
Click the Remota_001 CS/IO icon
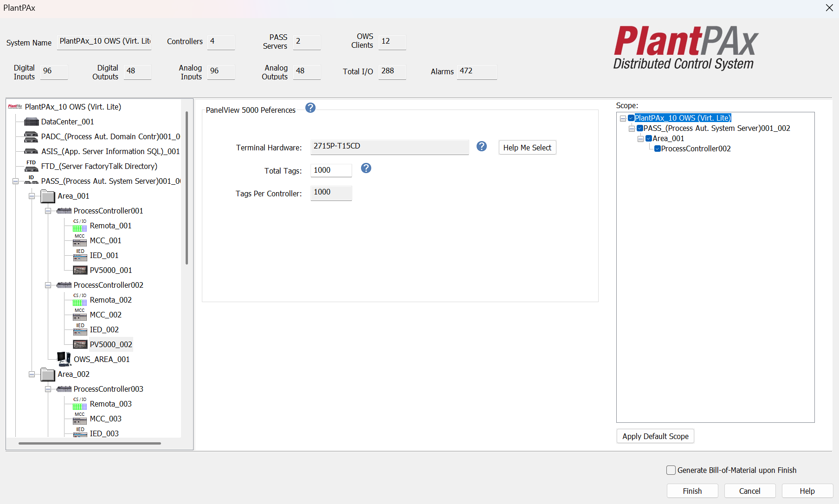[x=80, y=226]
